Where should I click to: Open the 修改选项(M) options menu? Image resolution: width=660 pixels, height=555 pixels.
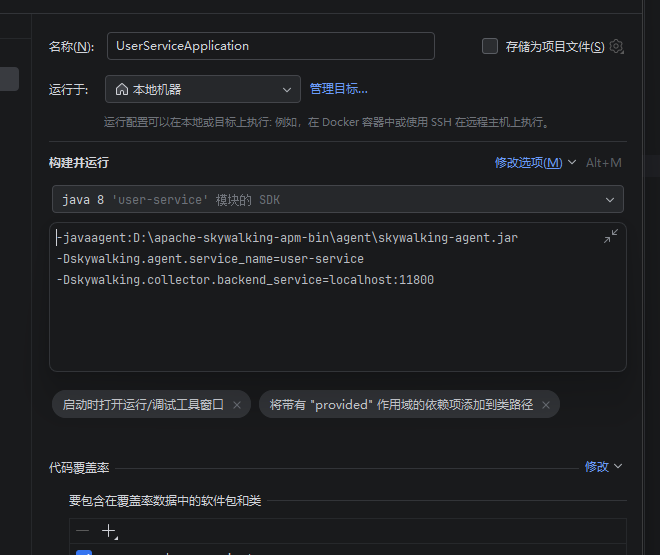click(x=535, y=162)
